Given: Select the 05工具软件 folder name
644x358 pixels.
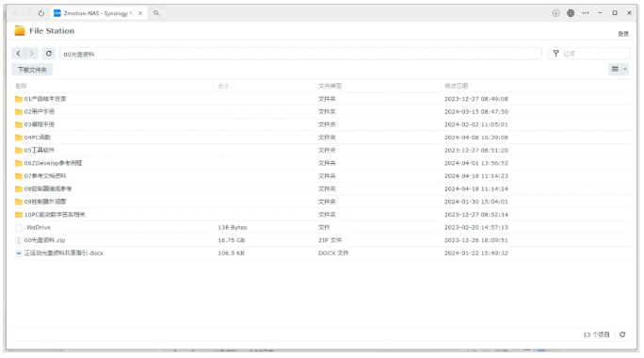Looking at the screenshot, I should [x=39, y=150].
